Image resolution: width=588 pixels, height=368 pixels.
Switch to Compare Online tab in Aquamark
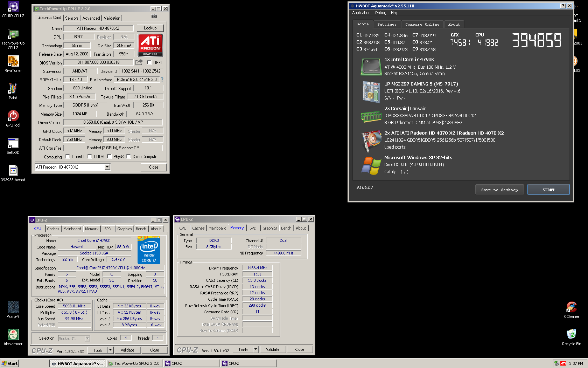(x=422, y=24)
